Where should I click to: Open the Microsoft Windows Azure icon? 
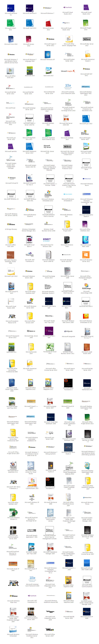(x=87, y=179)
